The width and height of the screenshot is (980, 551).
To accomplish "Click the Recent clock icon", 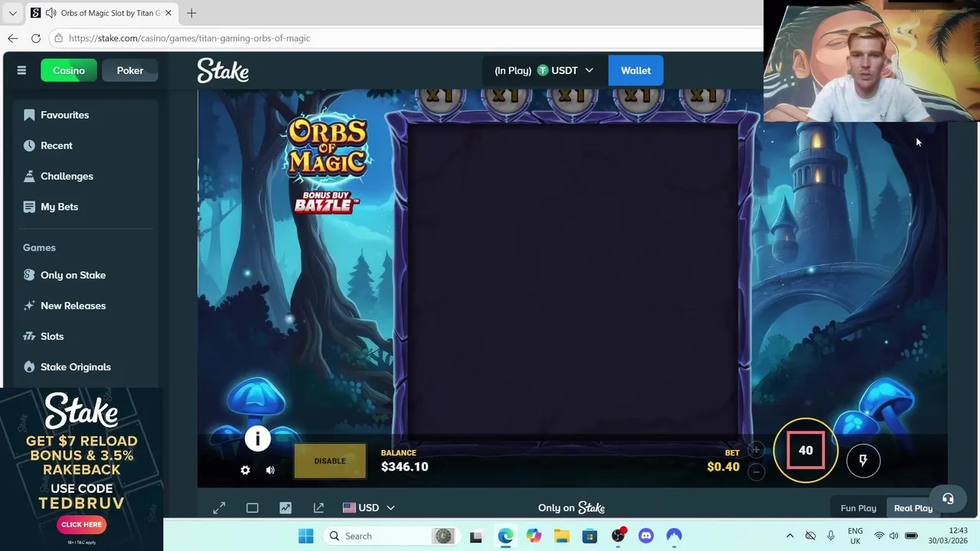I will (29, 145).
